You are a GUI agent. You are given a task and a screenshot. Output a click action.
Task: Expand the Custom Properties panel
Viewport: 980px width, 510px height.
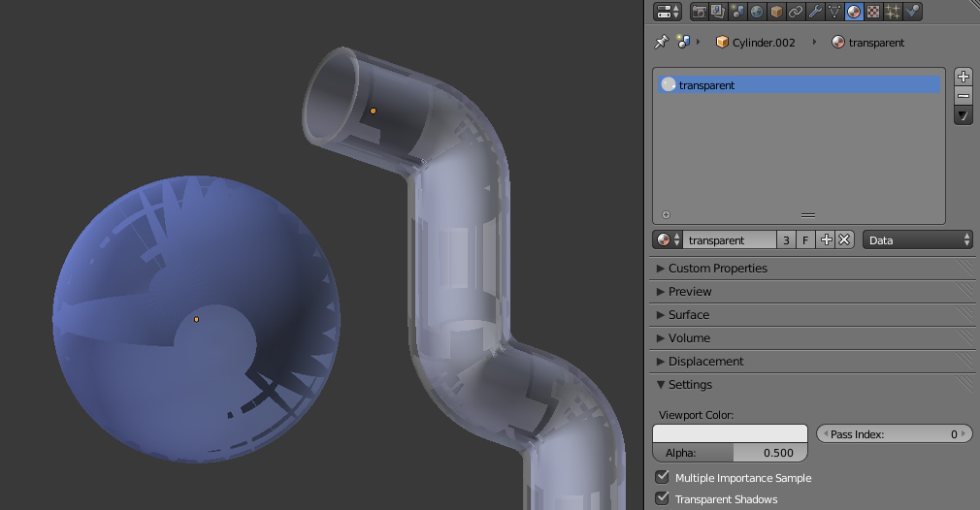(x=717, y=268)
